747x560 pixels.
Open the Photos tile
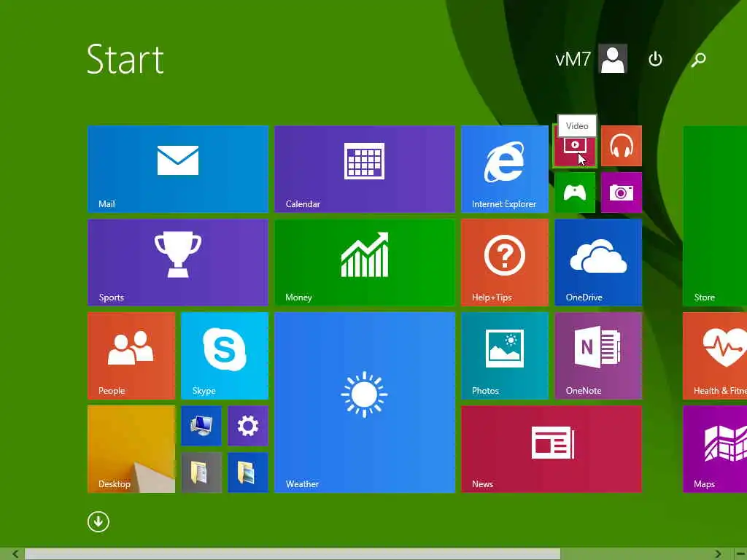point(505,356)
